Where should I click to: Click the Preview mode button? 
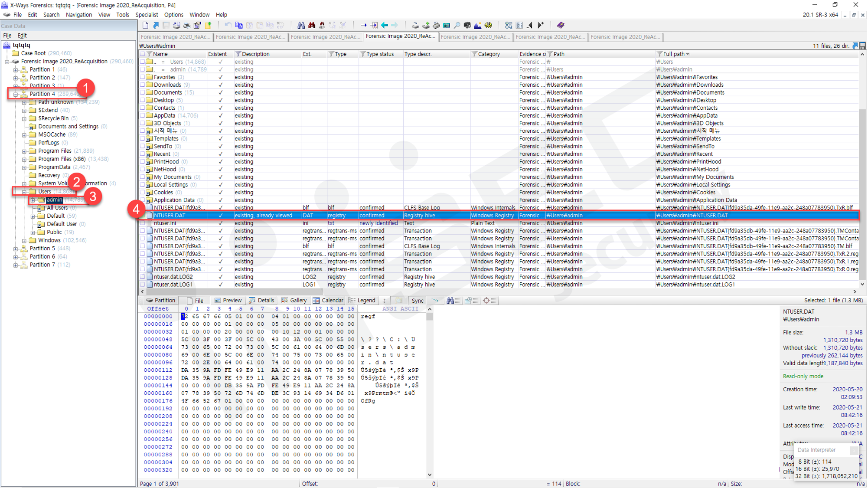(x=228, y=300)
